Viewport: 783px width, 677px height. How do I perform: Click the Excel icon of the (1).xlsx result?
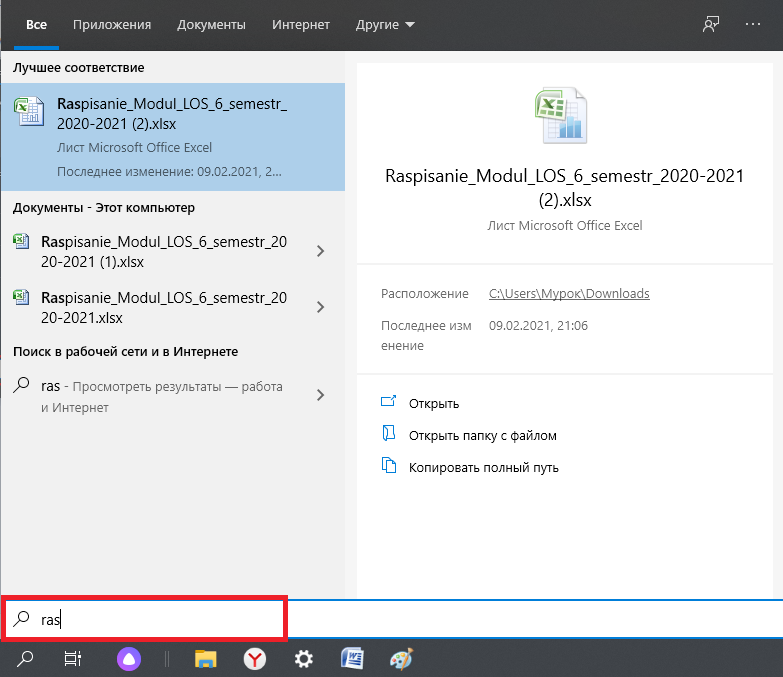pyautogui.click(x=21, y=242)
